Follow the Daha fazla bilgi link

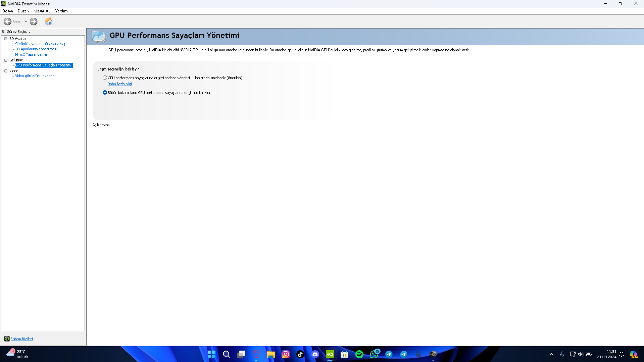119,84
